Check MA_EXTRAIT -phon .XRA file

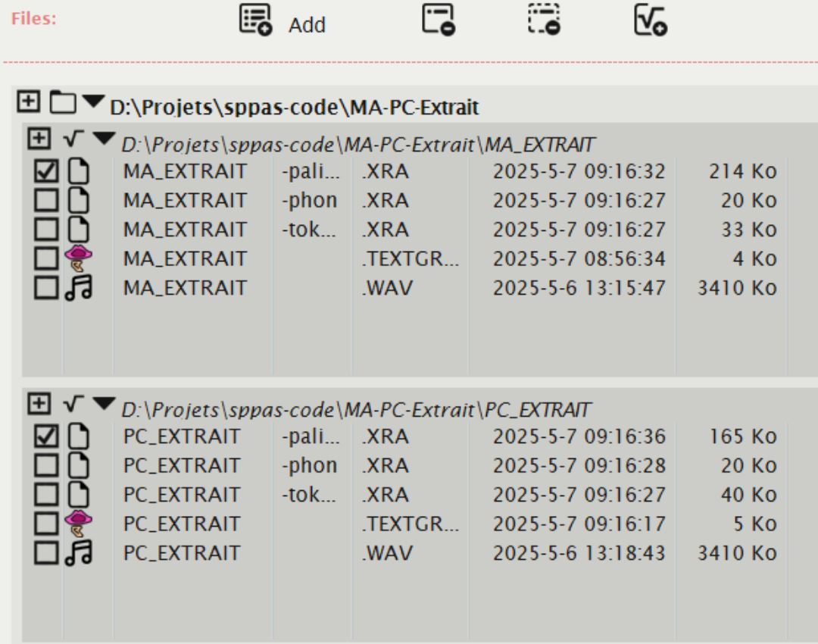pos(46,201)
